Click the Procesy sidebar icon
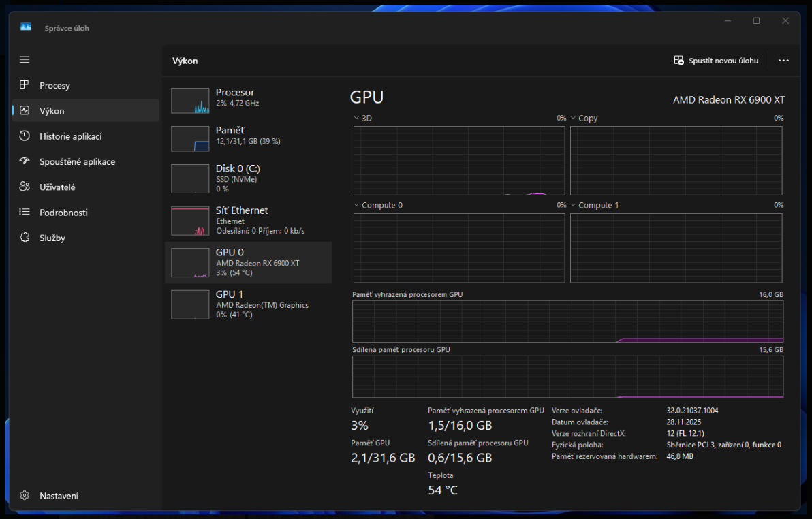812x519 pixels. 25,85
